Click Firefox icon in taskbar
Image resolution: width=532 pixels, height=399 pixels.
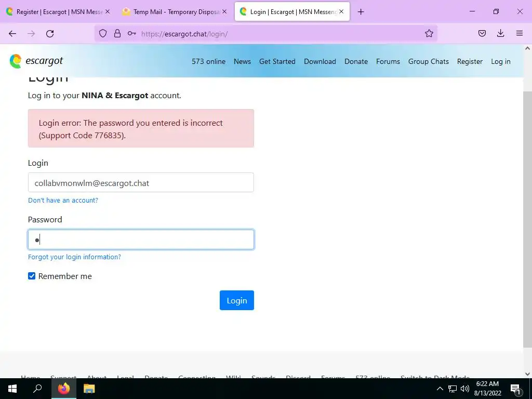click(64, 389)
